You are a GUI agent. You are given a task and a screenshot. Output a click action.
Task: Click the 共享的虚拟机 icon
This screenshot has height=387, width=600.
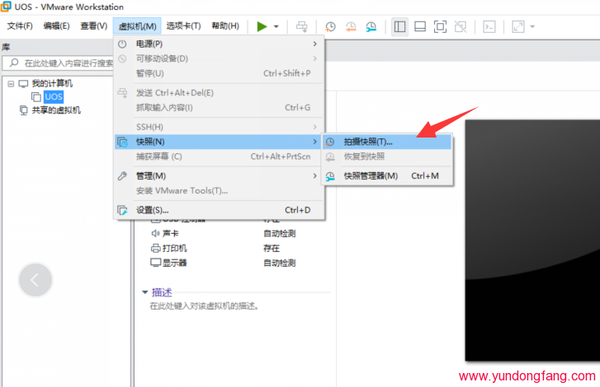24,110
